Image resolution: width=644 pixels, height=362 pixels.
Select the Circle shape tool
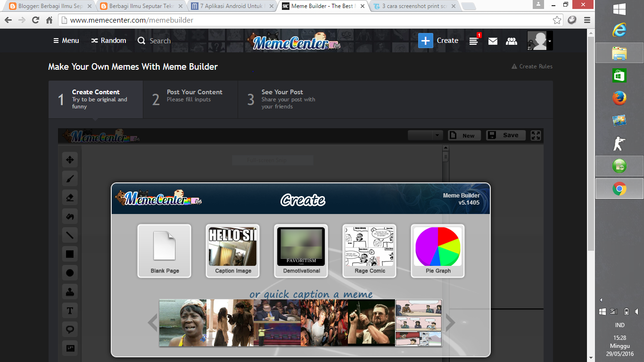[70, 273]
